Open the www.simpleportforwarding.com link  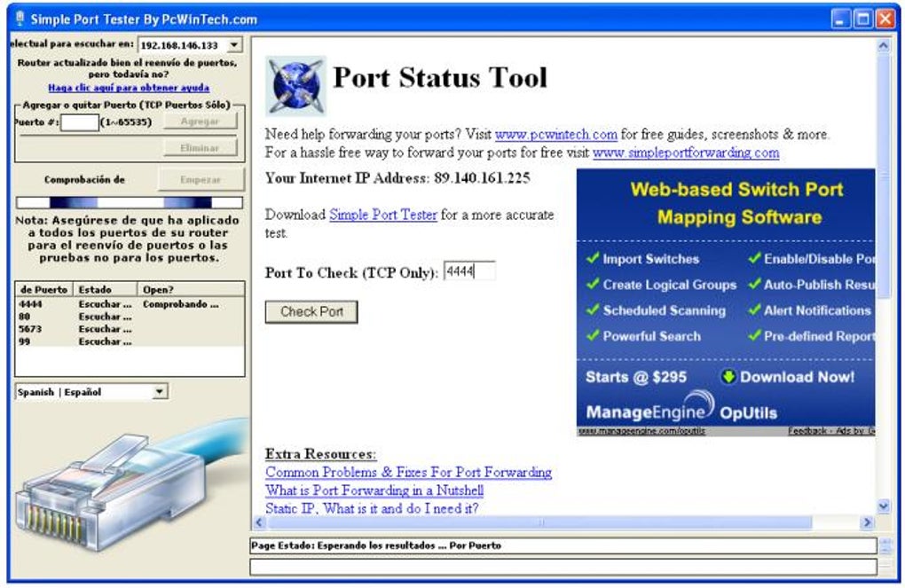coord(686,153)
